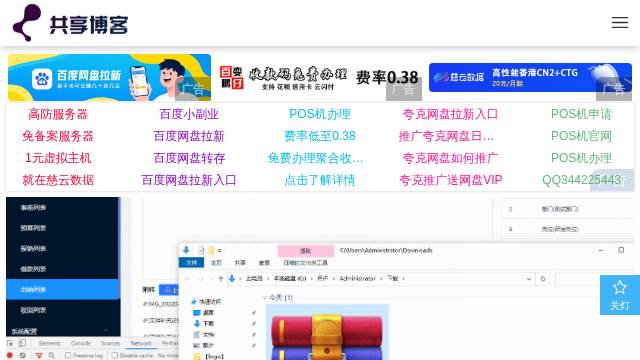Enable the Preserve log checkbox
Viewport: 640px width, 360px height.
68,356
